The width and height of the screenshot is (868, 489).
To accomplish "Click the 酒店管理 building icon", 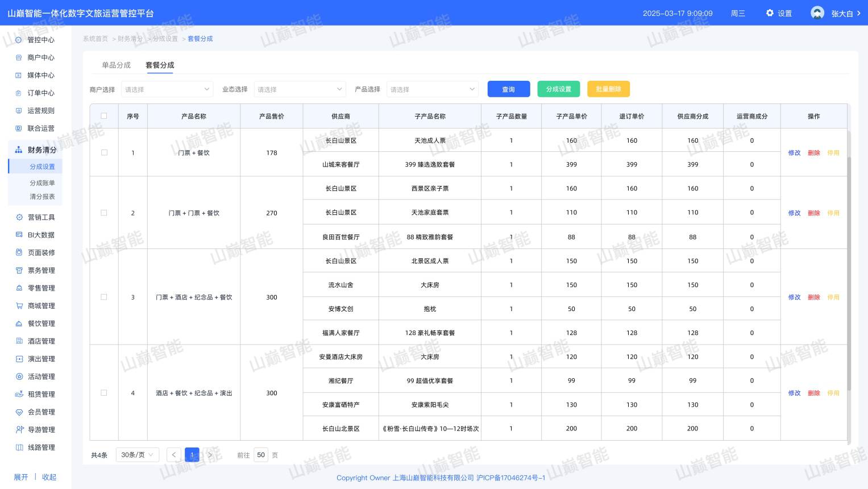I will point(19,341).
